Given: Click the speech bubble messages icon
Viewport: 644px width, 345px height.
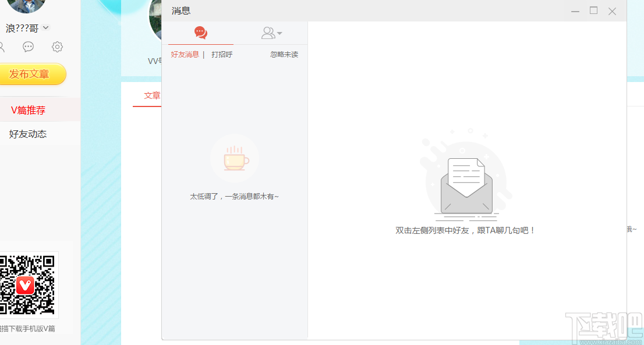Looking at the screenshot, I should tap(28, 47).
